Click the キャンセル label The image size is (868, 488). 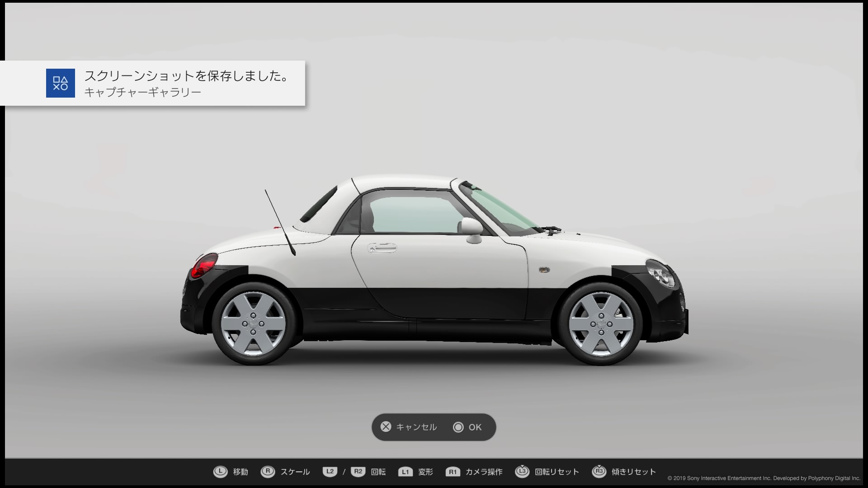coord(416,427)
